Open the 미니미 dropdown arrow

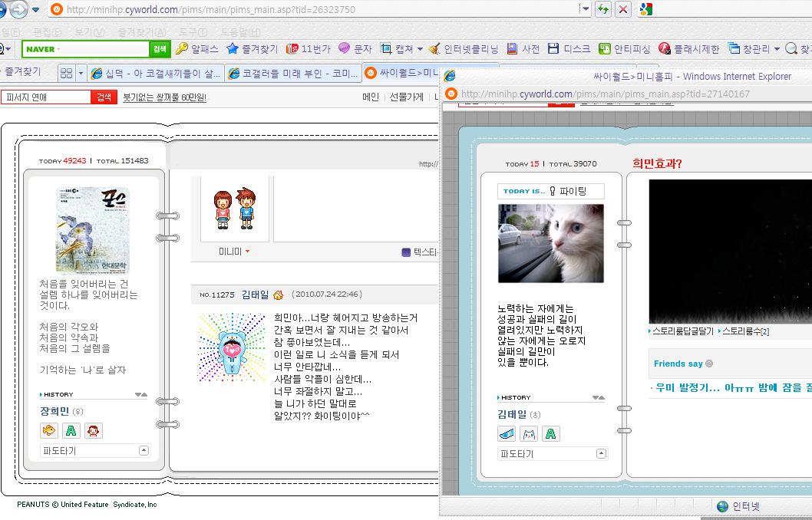click(248, 252)
